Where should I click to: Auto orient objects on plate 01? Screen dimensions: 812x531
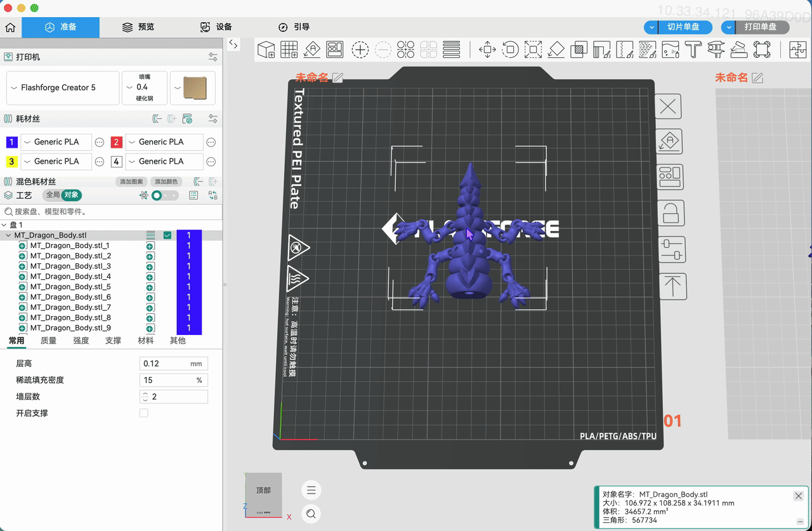[x=670, y=141]
